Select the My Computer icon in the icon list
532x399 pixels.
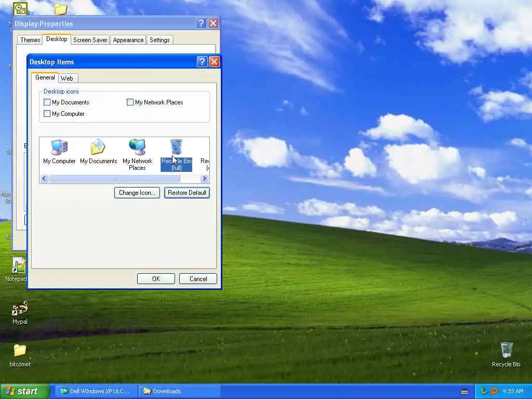pos(59,152)
